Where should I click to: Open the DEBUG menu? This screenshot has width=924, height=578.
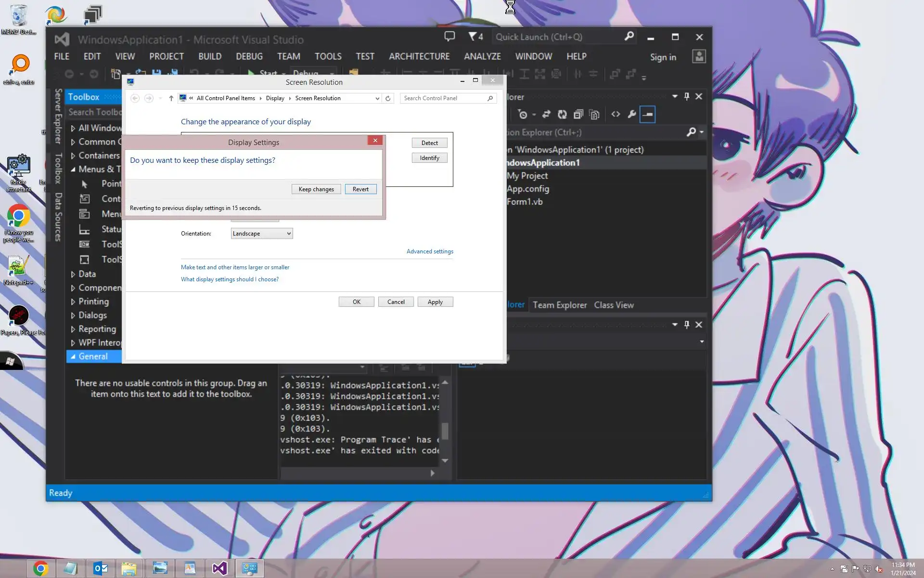pos(249,56)
